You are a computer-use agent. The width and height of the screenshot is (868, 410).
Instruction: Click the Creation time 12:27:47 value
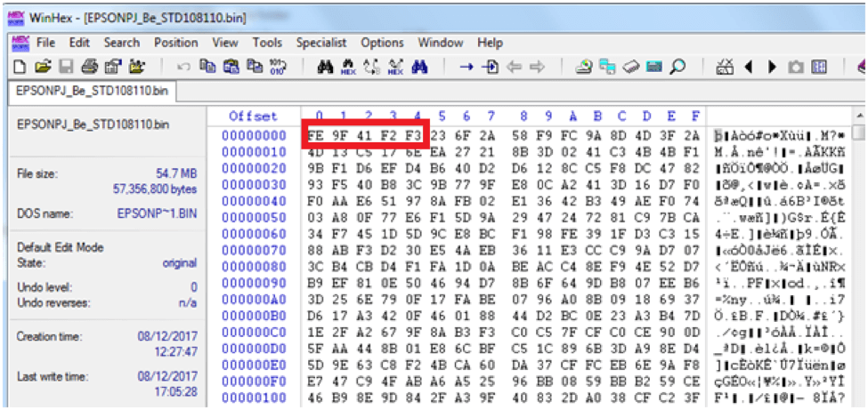175,352
